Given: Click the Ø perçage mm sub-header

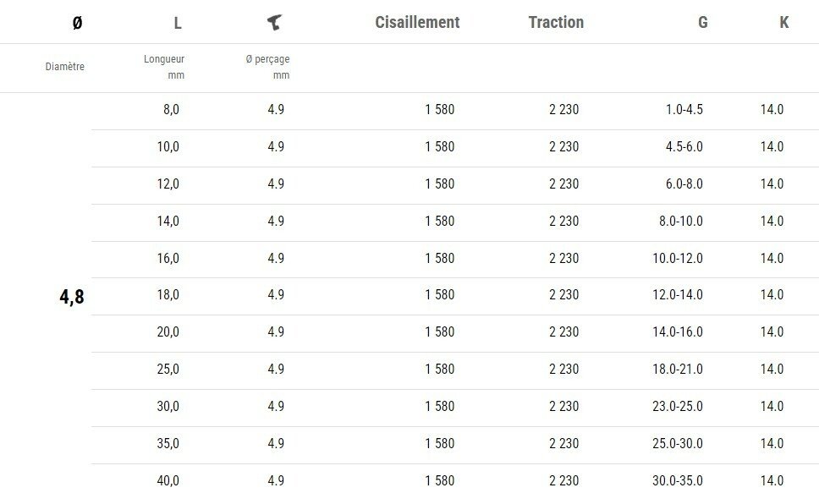Looking at the screenshot, I should pyautogui.click(x=268, y=67).
